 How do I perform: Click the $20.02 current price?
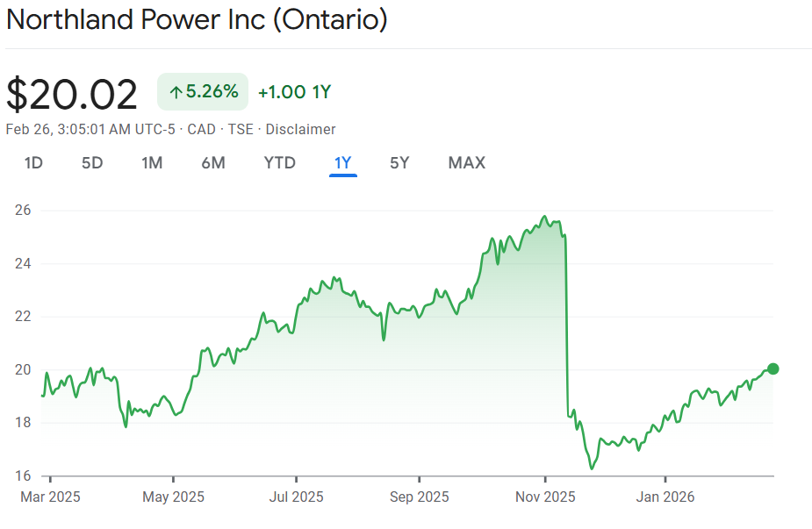pos(72,94)
